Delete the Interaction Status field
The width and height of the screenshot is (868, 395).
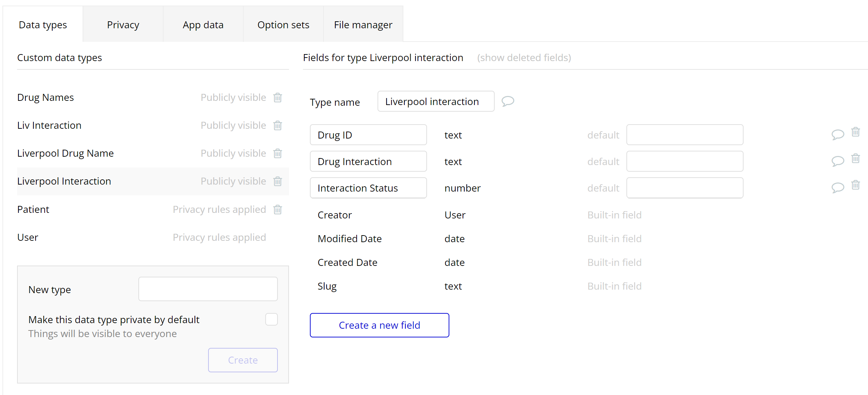coord(855,185)
